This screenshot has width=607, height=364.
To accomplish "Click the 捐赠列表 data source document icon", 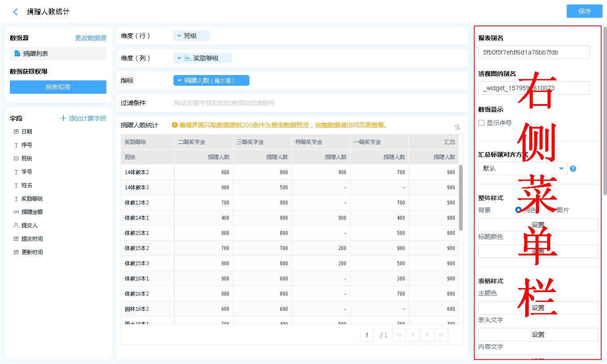I will (x=17, y=54).
